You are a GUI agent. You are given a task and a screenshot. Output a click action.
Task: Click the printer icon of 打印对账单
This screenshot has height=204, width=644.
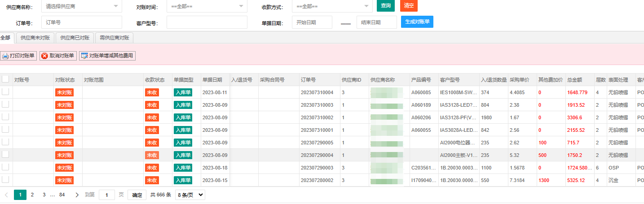point(5,56)
